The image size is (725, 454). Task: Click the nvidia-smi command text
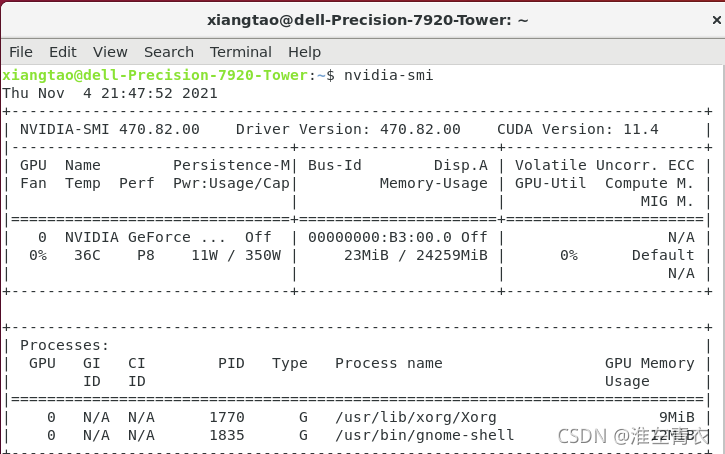point(388,75)
